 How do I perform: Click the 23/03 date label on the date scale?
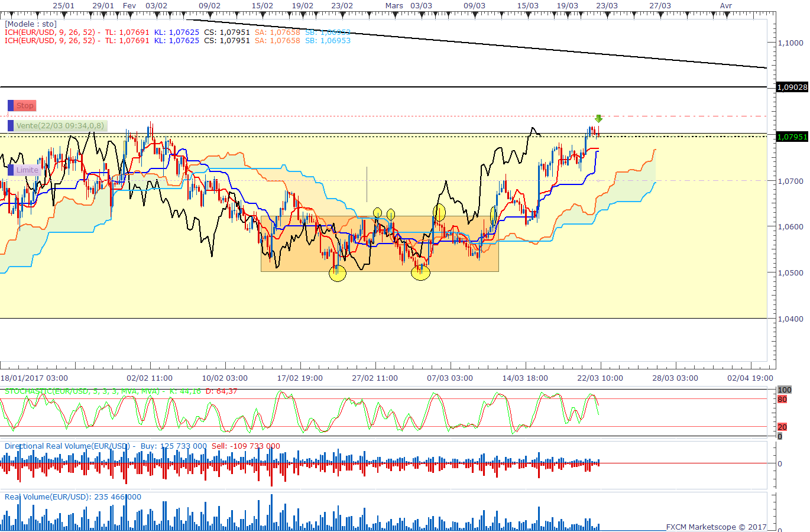pyautogui.click(x=607, y=6)
